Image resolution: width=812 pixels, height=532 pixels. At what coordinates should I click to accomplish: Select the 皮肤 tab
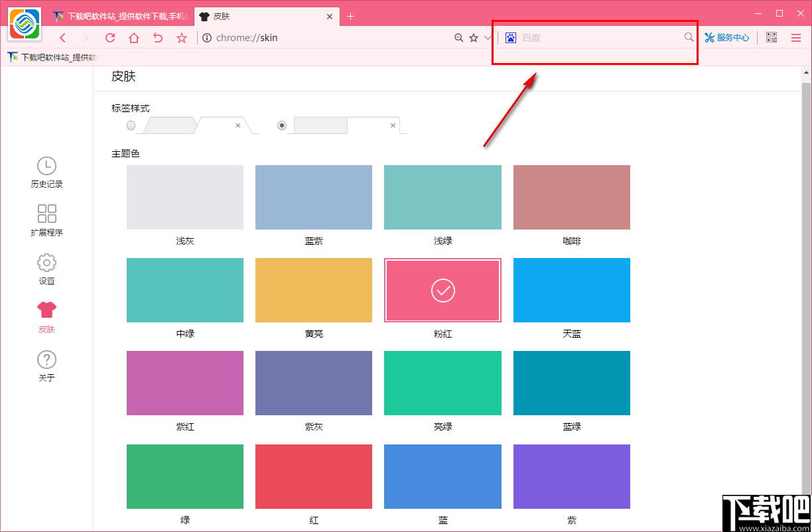point(265,16)
